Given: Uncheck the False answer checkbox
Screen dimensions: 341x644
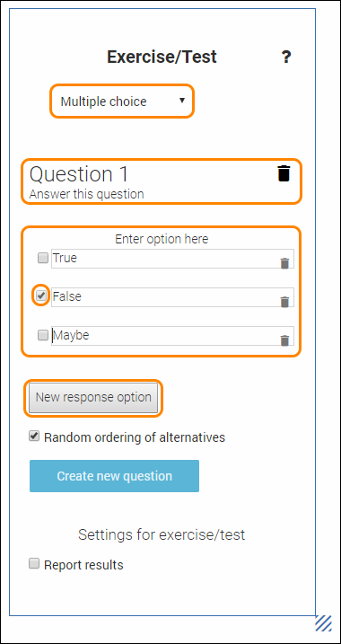Looking at the screenshot, I should click(x=41, y=296).
